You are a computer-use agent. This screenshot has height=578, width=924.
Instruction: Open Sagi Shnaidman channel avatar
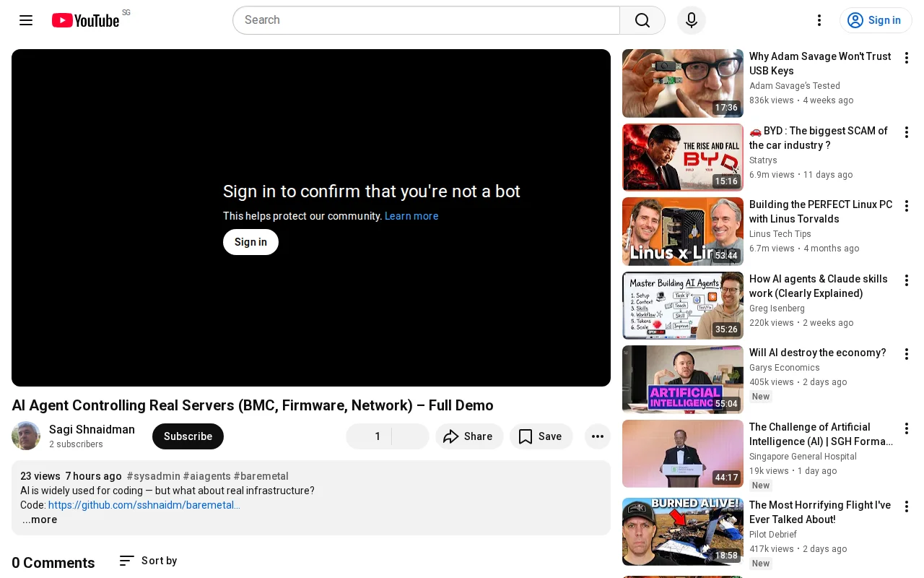(26, 436)
